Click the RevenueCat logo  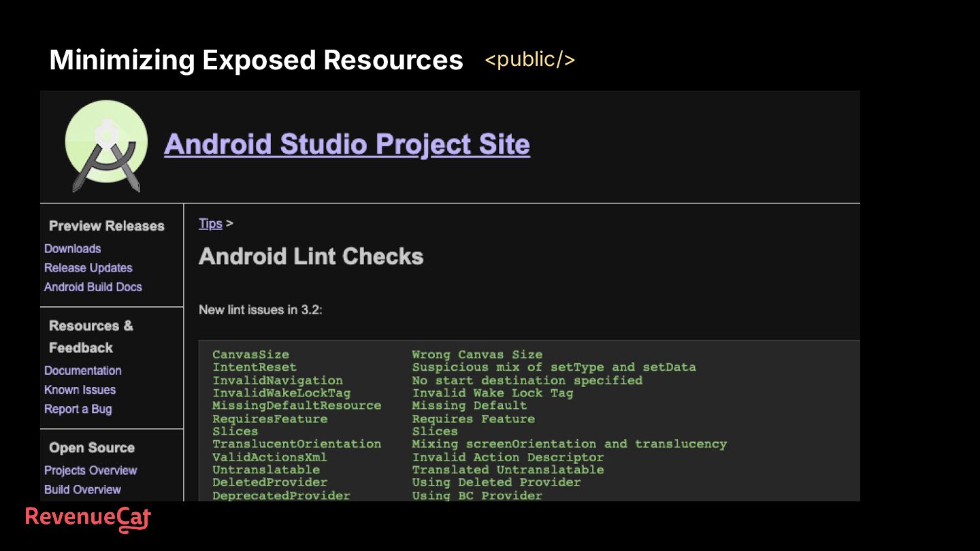pos(88,518)
